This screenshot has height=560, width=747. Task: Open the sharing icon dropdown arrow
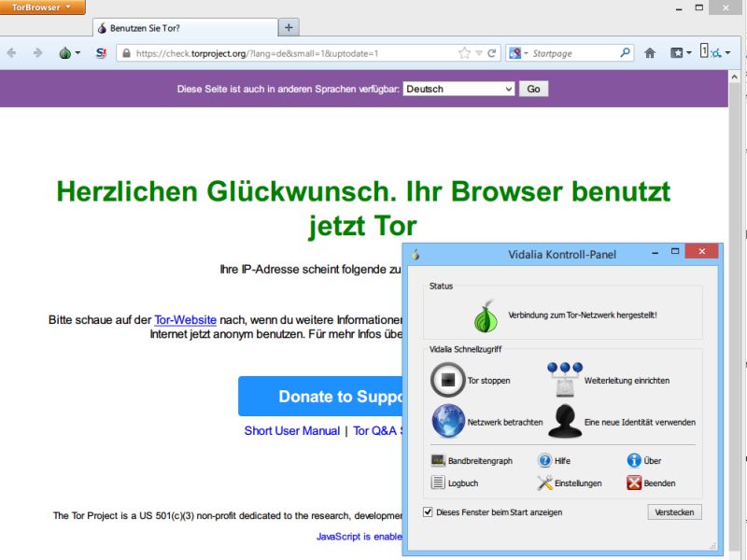727,53
